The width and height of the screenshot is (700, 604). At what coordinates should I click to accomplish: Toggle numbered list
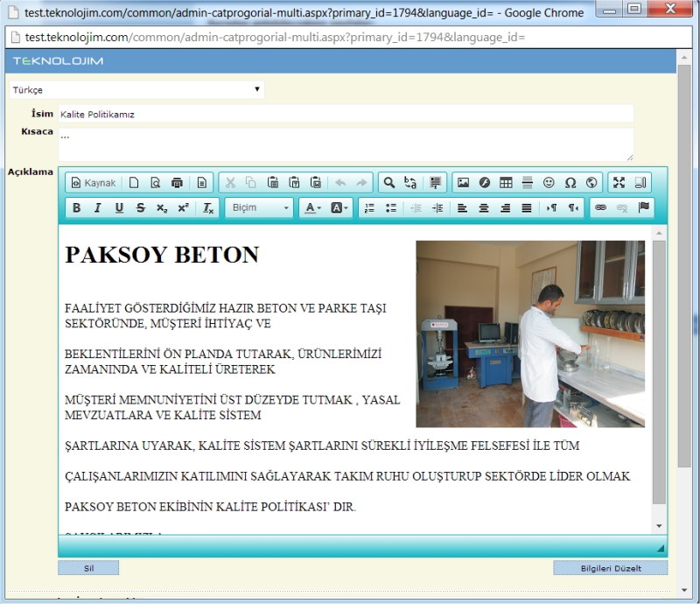tap(369, 207)
